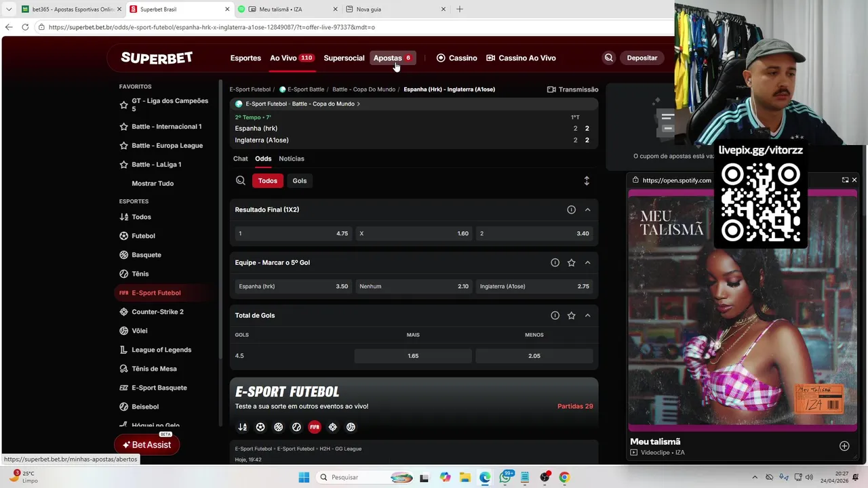Bet Menos 4.5 goals at 2.05

click(534, 356)
